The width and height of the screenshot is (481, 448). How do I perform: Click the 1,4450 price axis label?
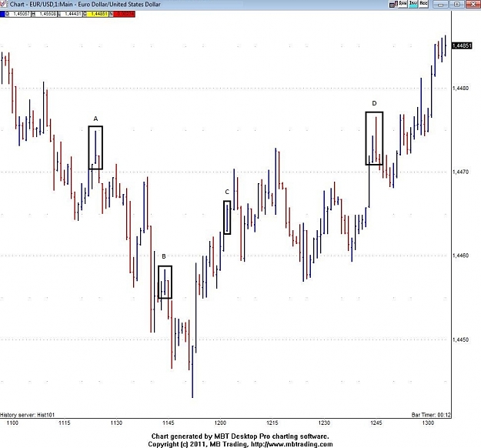click(x=460, y=339)
